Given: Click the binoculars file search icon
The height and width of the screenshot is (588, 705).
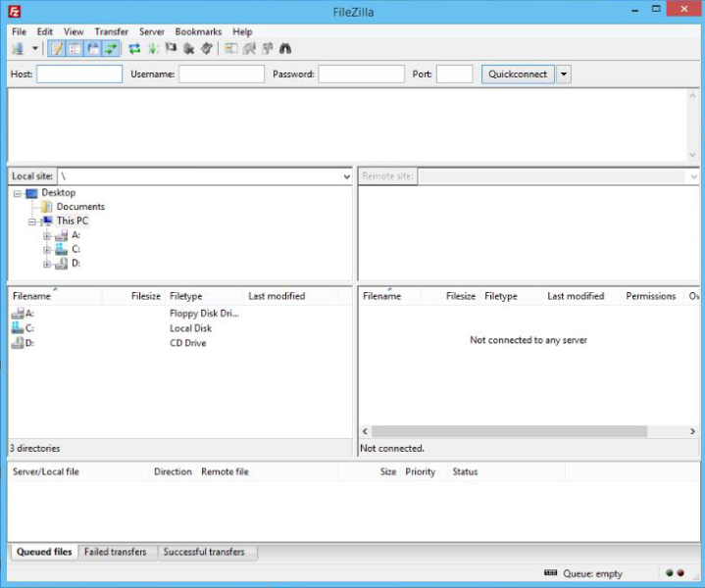Looking at the screenshot, I should tap(285, 49).
